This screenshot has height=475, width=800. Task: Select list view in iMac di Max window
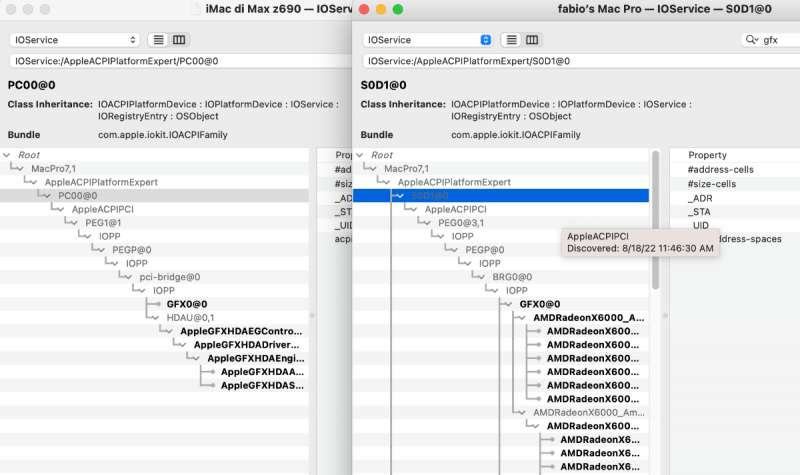(x=159, y=40)
